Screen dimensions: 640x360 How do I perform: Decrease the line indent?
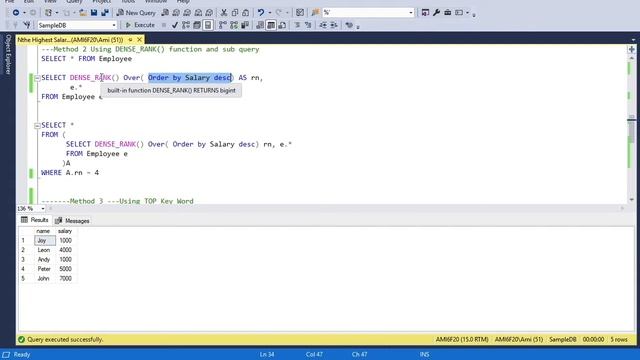(323, 25)
